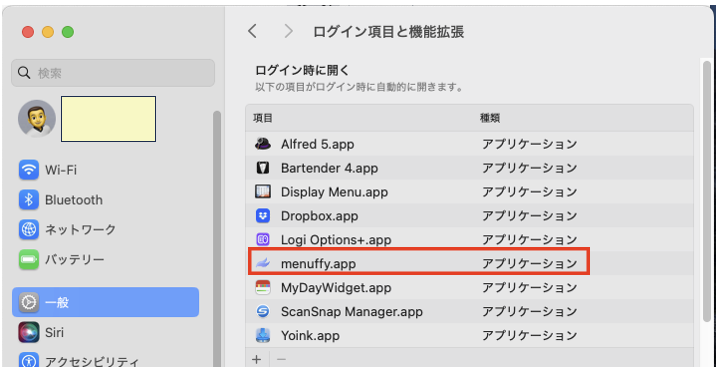The image size is (717, 372).
Task: Click the Siri sidebar icon
Action: pyautogui.click(x=29, y=332)
